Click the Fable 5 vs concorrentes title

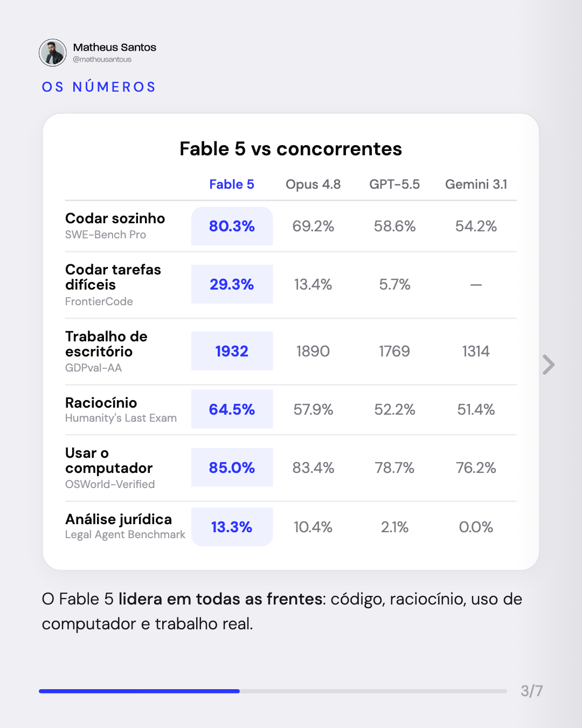291,149
